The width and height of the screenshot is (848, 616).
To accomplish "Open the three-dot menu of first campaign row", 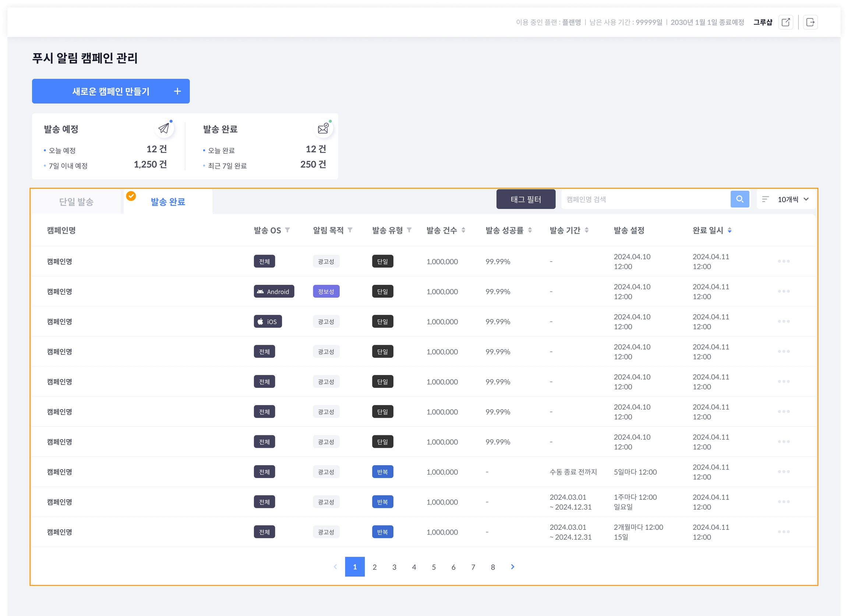I will pos(783,261).
